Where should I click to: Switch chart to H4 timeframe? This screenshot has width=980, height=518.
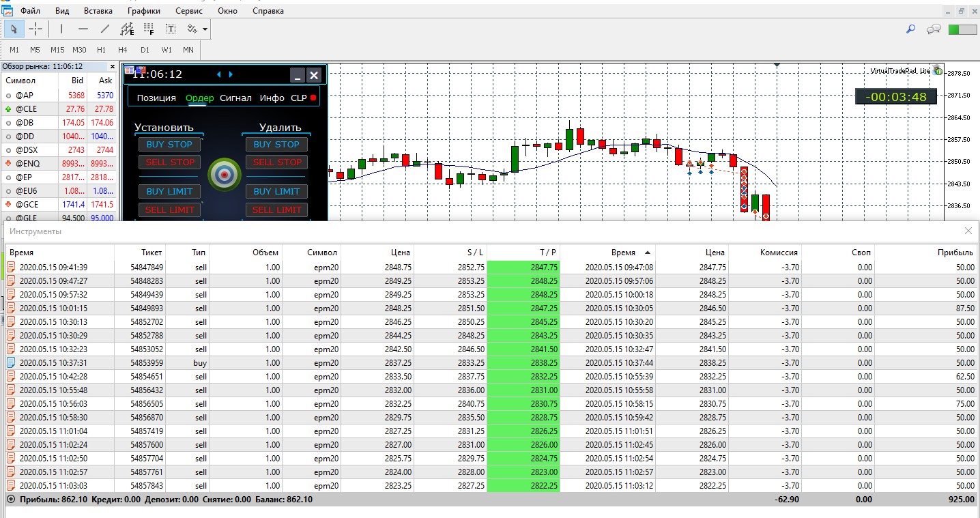click(x=122, y=50)
